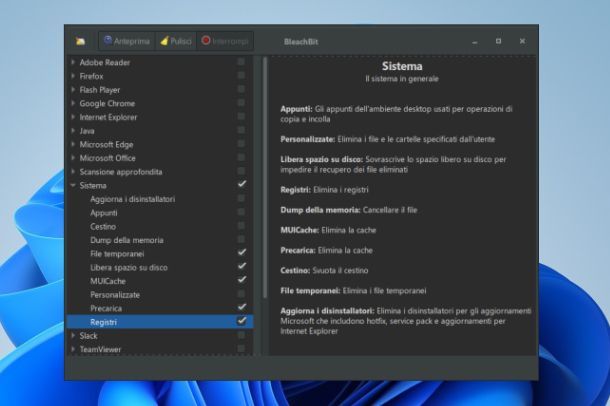Uncheck the MUICache checkbox

coord(242,280)
